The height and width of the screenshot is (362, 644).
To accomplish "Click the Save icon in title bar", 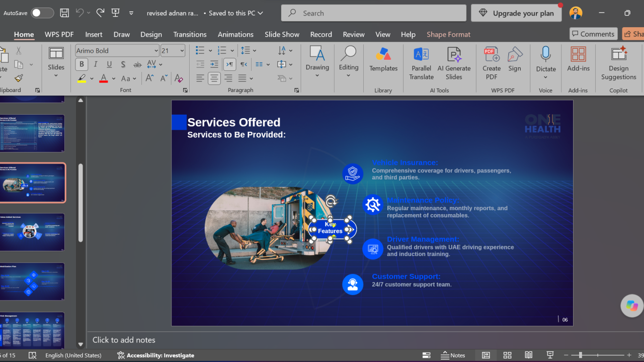I will click(64, 13).
